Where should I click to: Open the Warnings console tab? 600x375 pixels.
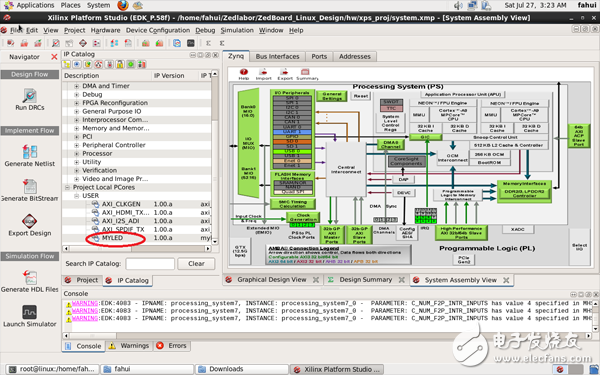[x=129, y=346]
